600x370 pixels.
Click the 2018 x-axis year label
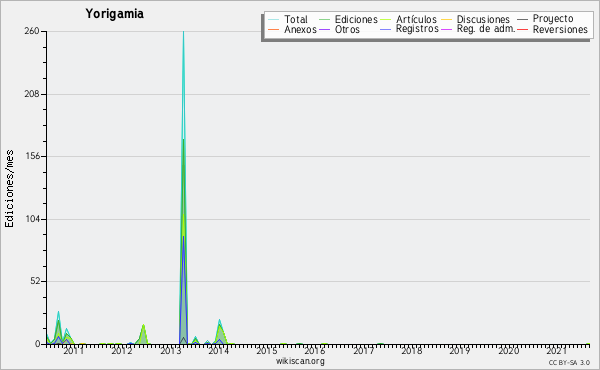click(x=412, y=350)
